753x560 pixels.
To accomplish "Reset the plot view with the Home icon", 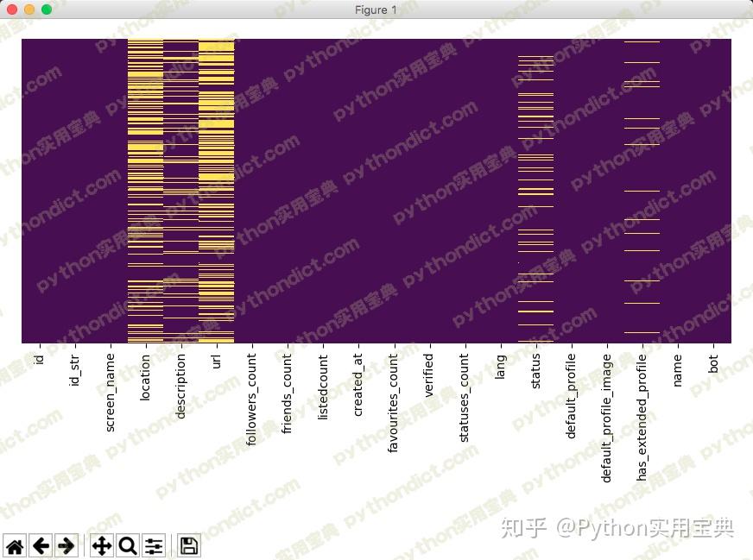I will 15,545.
